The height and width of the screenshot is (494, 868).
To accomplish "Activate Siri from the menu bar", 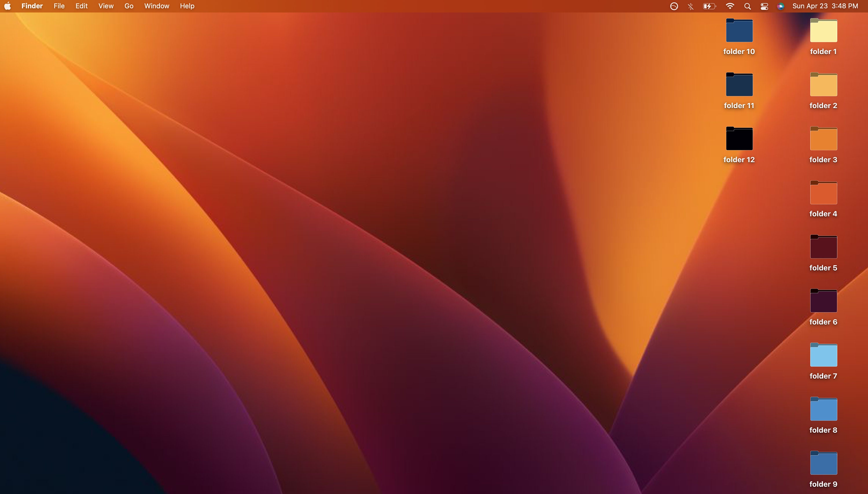I will click(780, 6).
